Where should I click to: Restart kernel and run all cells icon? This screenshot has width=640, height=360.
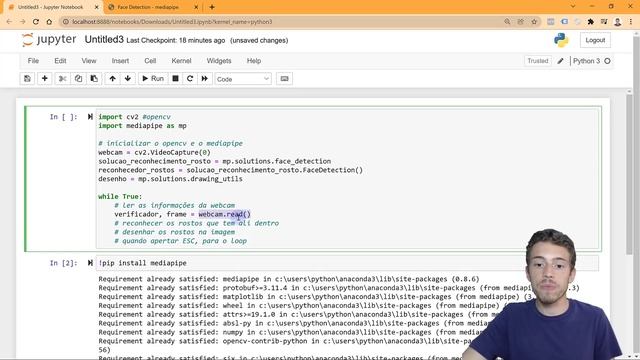pyautogui.click(x=204, y=79)
